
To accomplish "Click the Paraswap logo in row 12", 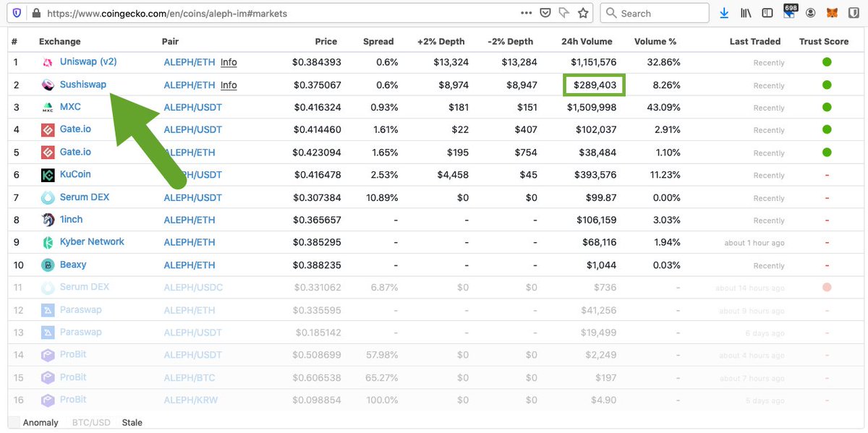I will point(48,310).
